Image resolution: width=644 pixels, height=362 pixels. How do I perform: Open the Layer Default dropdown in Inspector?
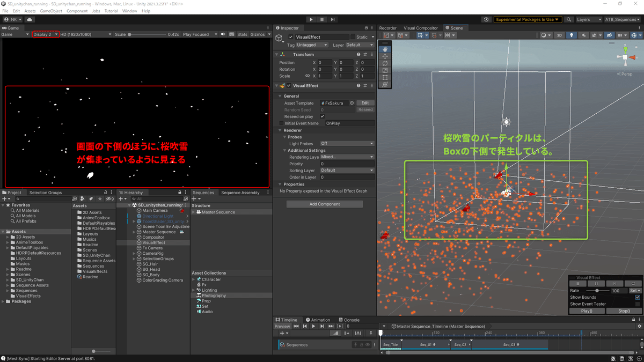(x=360, y=45)
